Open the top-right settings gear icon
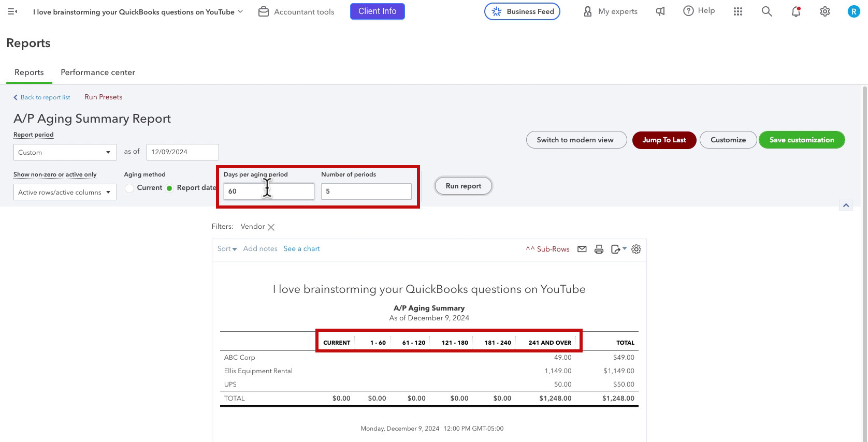This screenshot has height=442, width=868. pos(825,11)
